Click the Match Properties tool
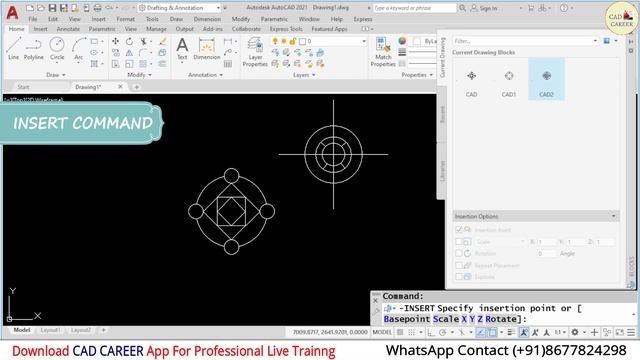 click(382, 52)
